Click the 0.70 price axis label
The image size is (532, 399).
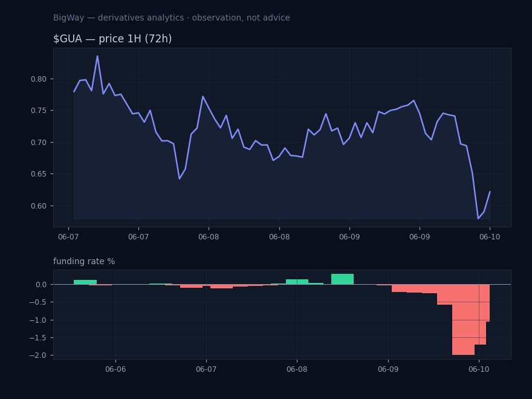click(x=38, y=143)
